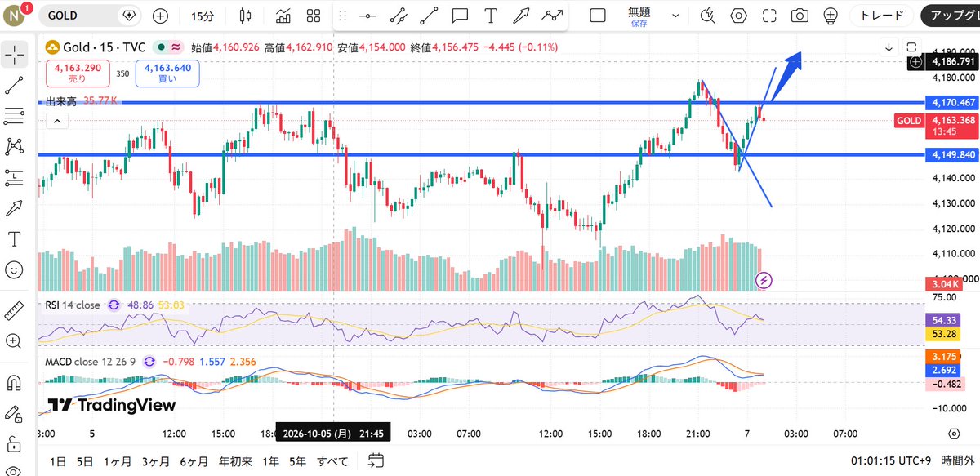Select the path polyline tool in floating toolbar

tap(552, 16)
